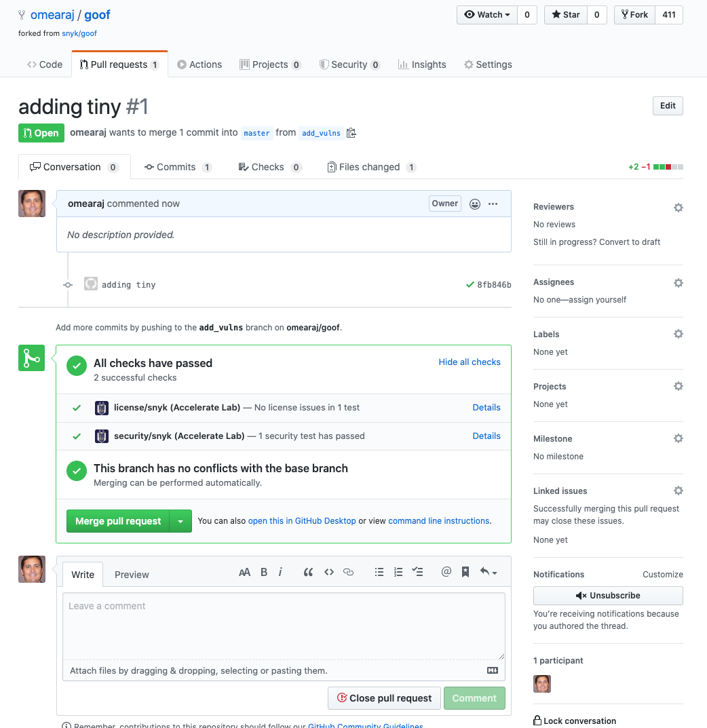
Task: Toggle bold formatting in the comment editor
Action: coord(263,572)
